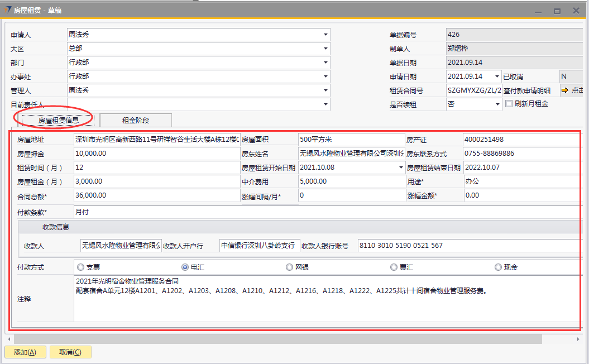
Task: Click the horizontal scrollbar's left arrow
Action: pos(8,339)
